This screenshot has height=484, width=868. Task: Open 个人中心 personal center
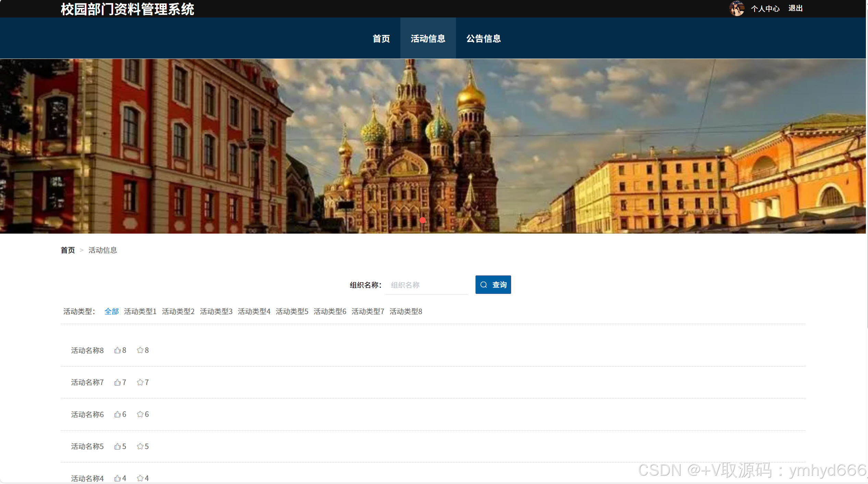click(x=765, y=9)
